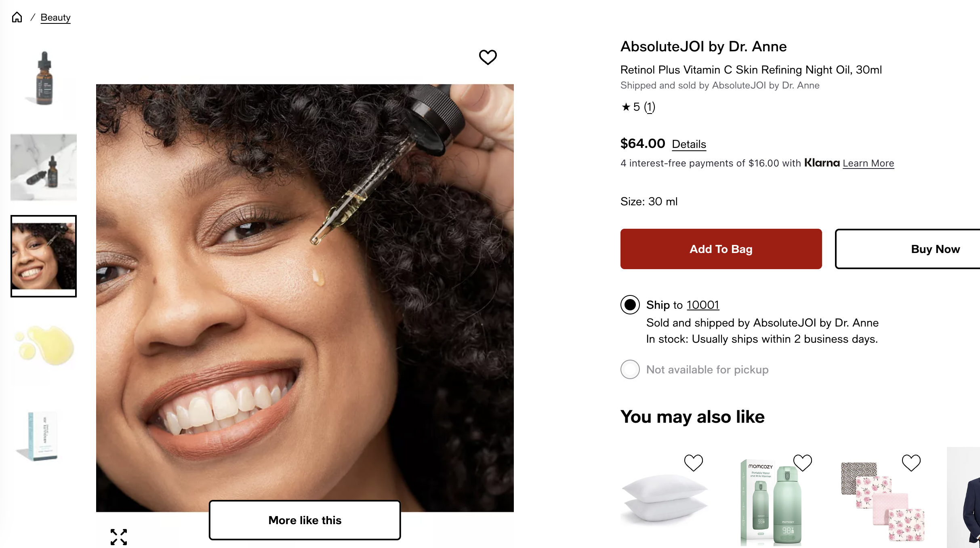Image resolution: width=980 pixels, height=548 pixels.
Task: Favorite the floral blankets recommendation
Action: [x=911, y=463]
